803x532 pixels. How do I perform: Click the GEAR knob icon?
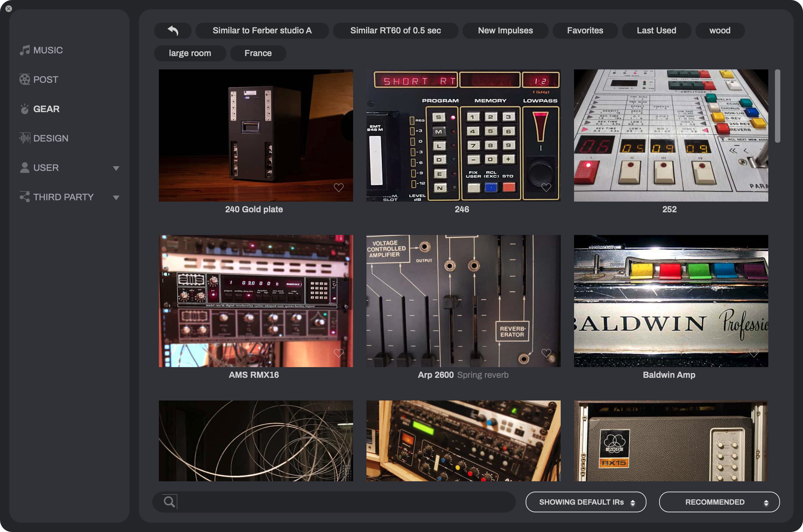click(24, 109)
